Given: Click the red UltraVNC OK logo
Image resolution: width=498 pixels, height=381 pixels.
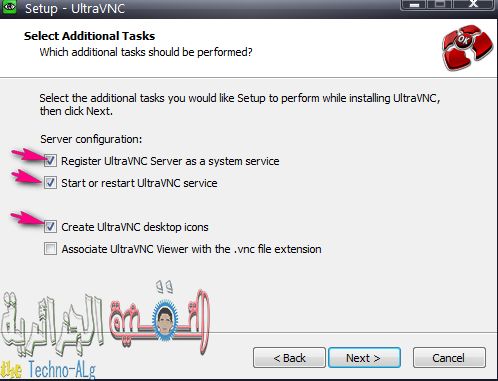Looking at the screenshot, I should coord(467,47).
